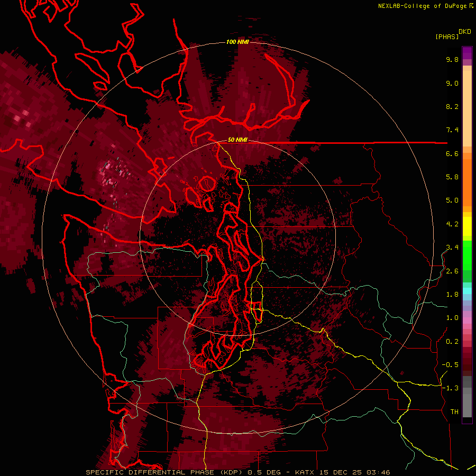
Task: Click the 9.0 color scale value
Action: point(452,84)
